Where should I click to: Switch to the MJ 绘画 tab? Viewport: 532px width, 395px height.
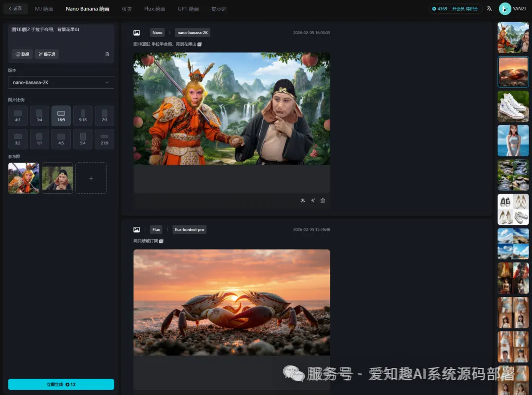point(44,9)
